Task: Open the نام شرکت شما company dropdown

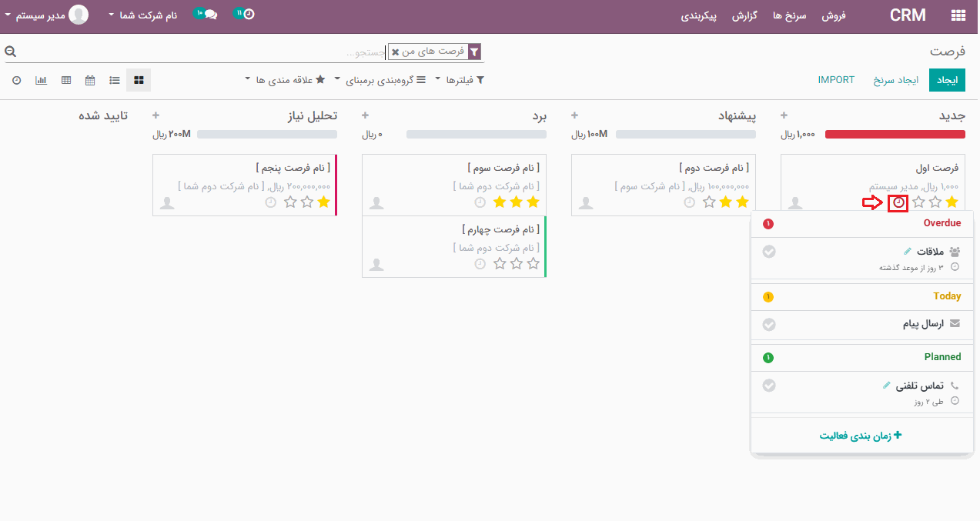Action: click(143, 15)
